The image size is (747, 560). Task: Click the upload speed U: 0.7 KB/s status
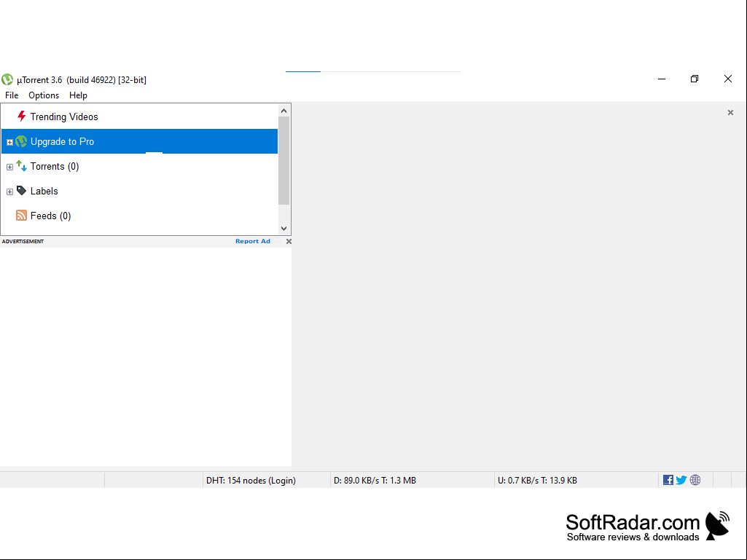537,481
